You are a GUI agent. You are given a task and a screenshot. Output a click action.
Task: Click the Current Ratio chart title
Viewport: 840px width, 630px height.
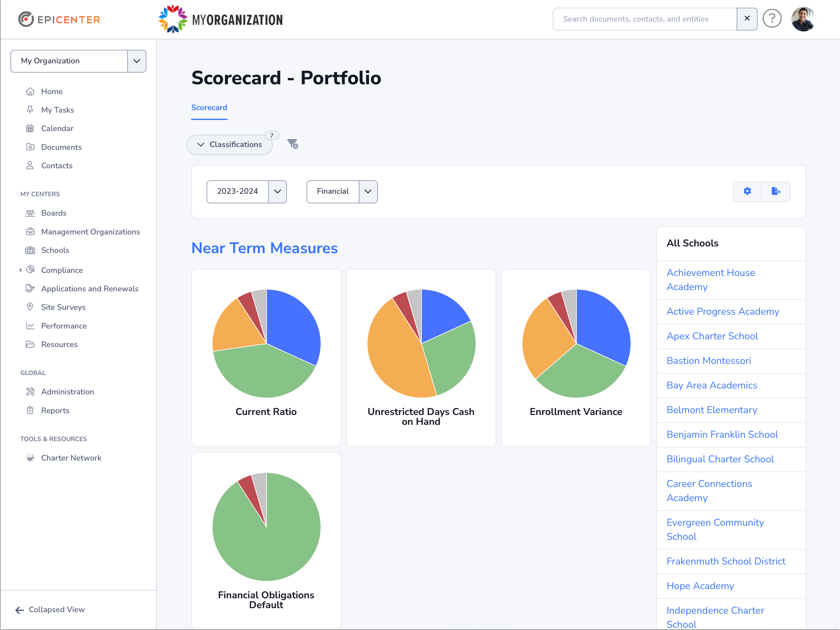(266, 412)
